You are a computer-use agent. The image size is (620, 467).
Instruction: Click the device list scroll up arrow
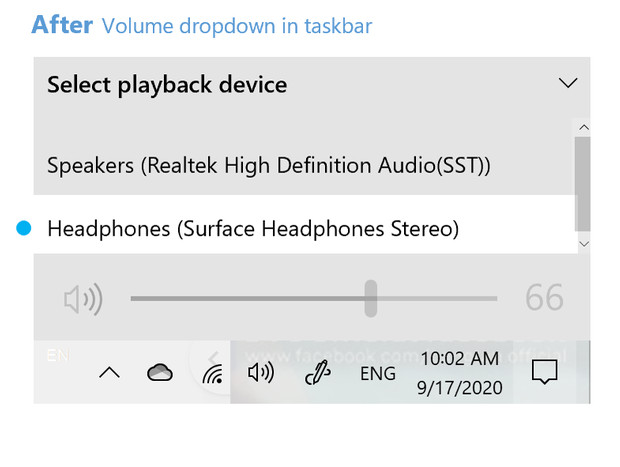tap(584, 127)
